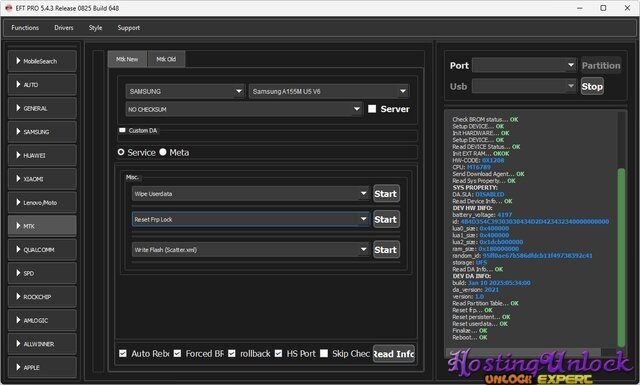This screenshot has width=640, height=385.
Task: Toggle the Server checkbox
Action: (372, 109)
